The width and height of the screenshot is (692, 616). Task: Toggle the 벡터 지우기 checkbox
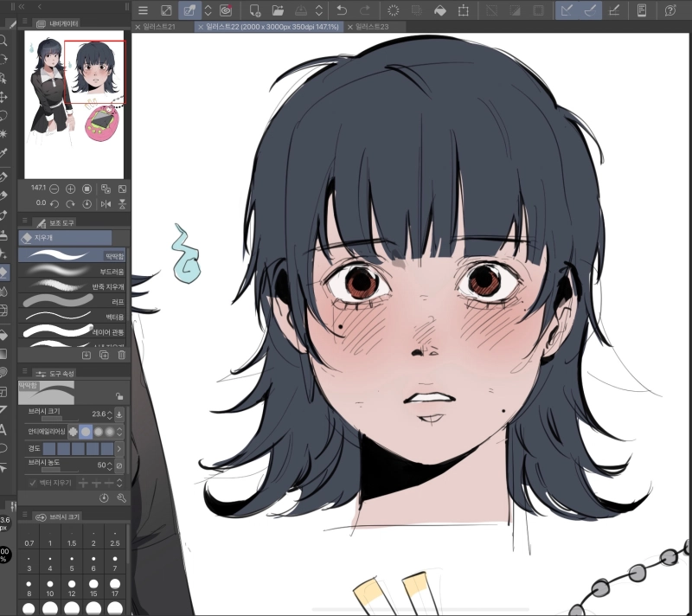coord(34,482)
